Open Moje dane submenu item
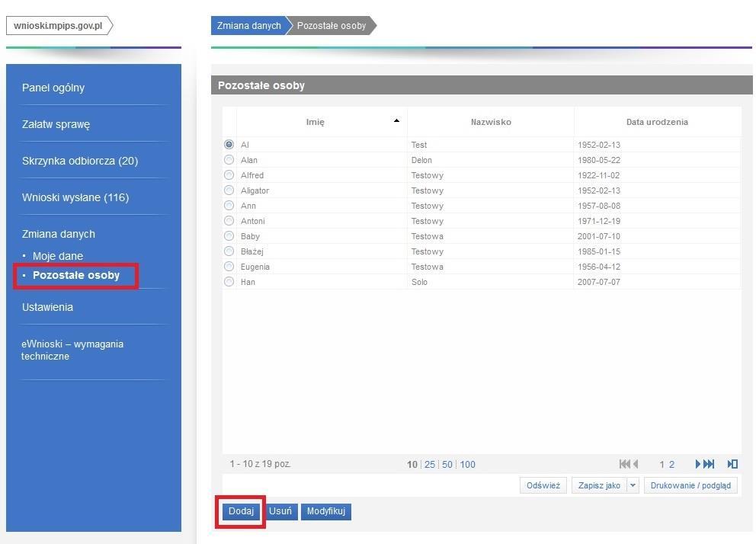The image size is (756, 544). click(x=58, y=256)
